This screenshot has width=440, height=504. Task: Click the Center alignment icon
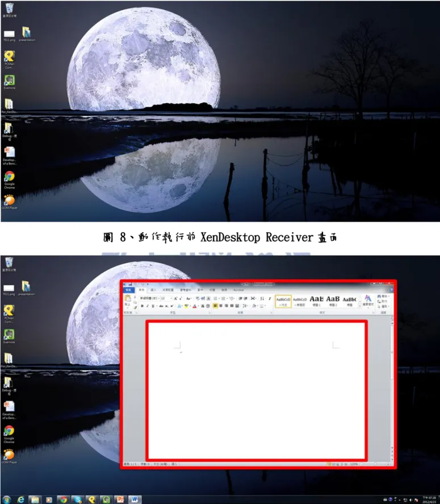coord(221,306)
